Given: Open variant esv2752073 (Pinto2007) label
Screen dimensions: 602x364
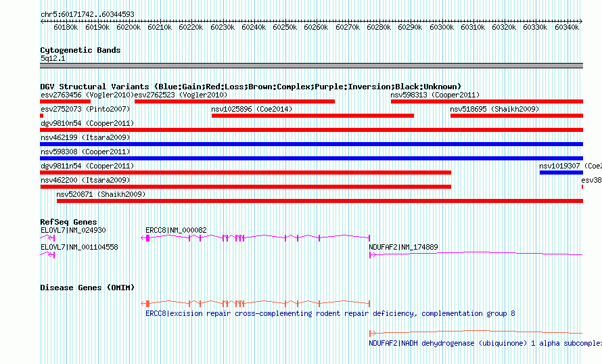Looking at the screenshot, I should [85, 109].
